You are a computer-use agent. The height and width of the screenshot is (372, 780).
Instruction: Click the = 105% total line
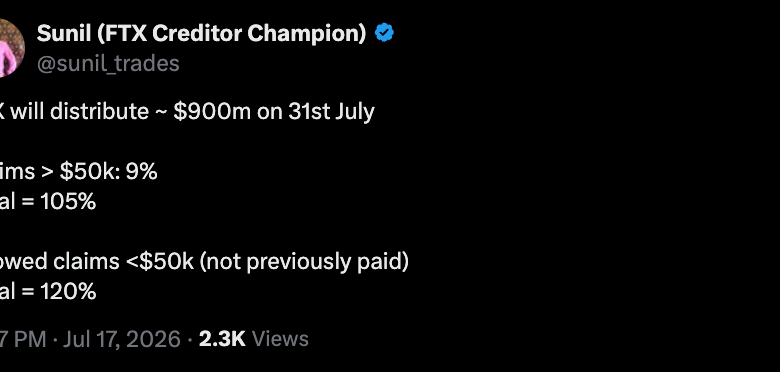[x=59, y=202]
